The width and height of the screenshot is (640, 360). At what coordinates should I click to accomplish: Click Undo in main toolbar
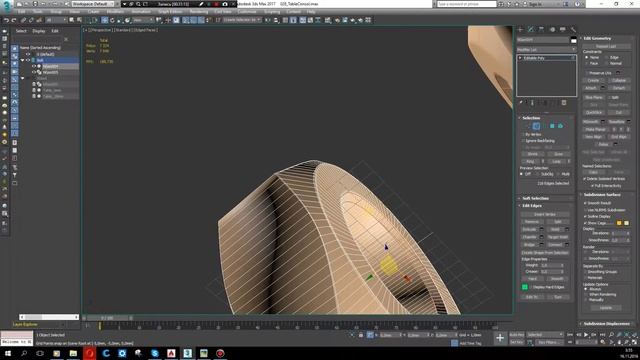[6, 20]
